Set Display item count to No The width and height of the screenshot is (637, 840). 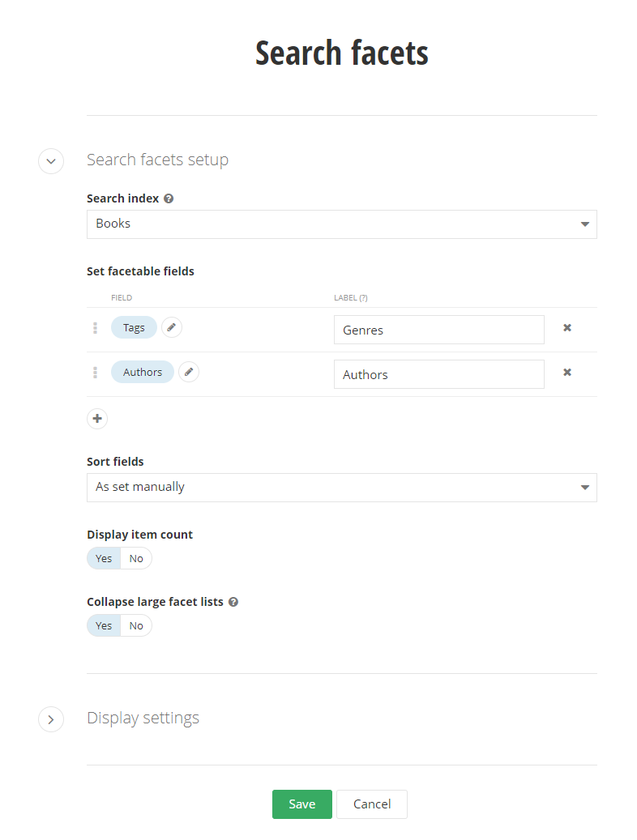pos(136,558)
